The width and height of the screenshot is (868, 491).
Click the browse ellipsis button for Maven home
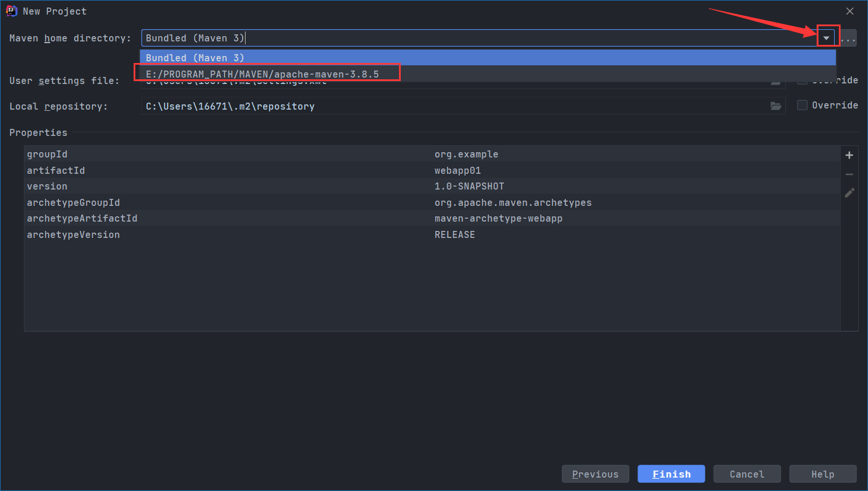click(848, 38)
